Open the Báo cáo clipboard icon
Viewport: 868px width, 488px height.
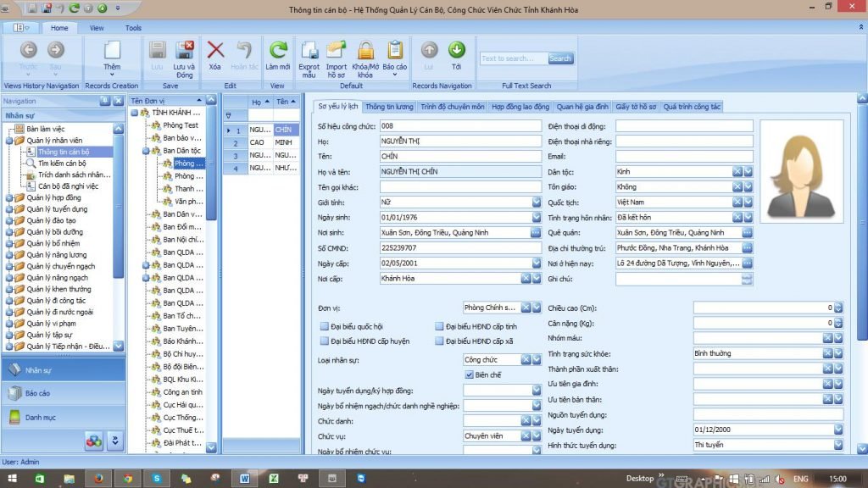point(395,51)
